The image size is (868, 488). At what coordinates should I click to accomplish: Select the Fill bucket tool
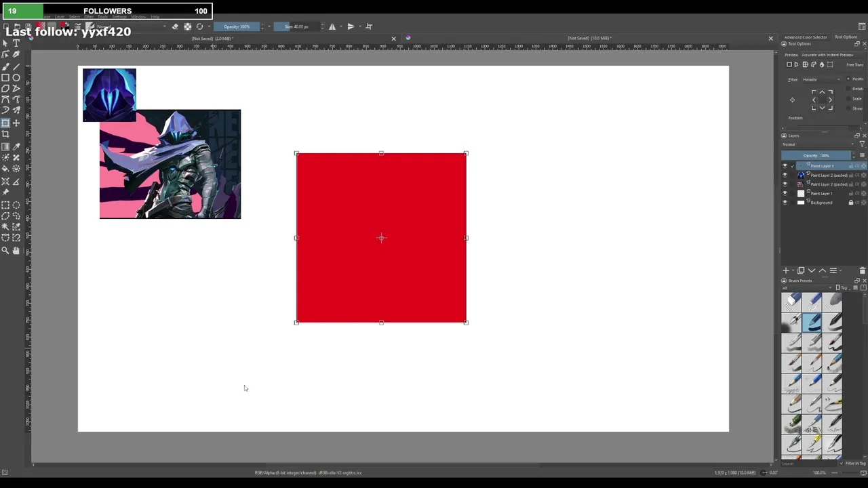click(5, 169)
